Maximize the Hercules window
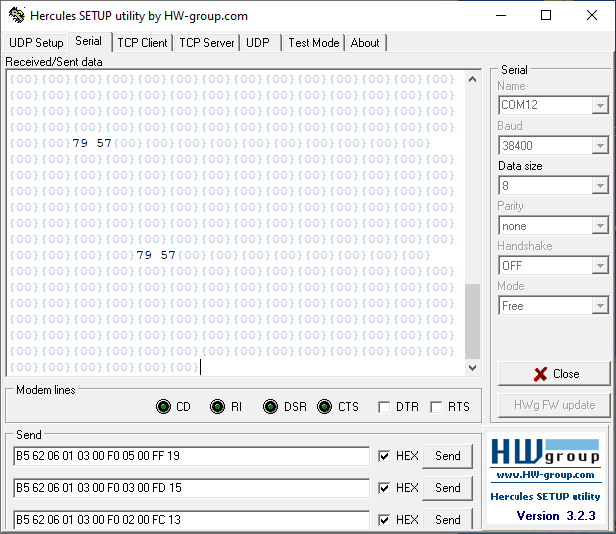 click(546, 15)
